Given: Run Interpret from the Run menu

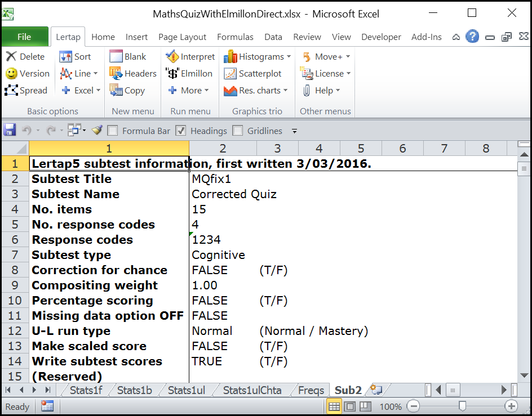Looking at the screenshot, I should pos(190,56).
